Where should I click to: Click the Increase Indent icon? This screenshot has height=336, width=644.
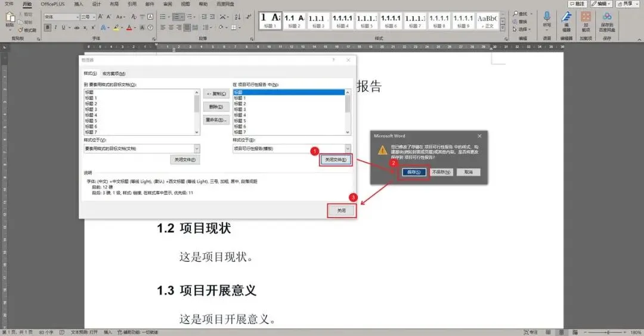point(212,17)
